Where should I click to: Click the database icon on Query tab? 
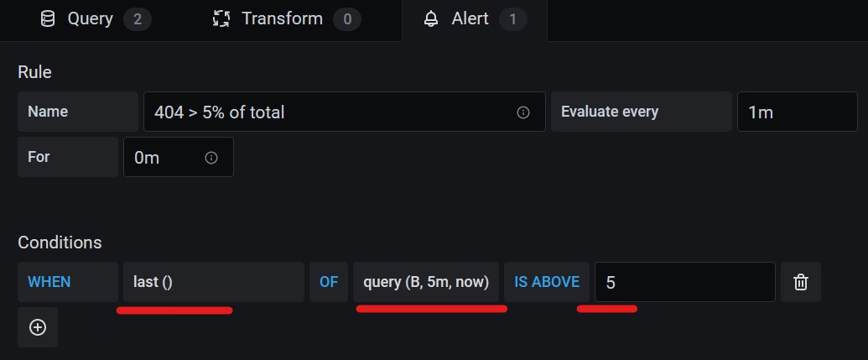point(48,19)
